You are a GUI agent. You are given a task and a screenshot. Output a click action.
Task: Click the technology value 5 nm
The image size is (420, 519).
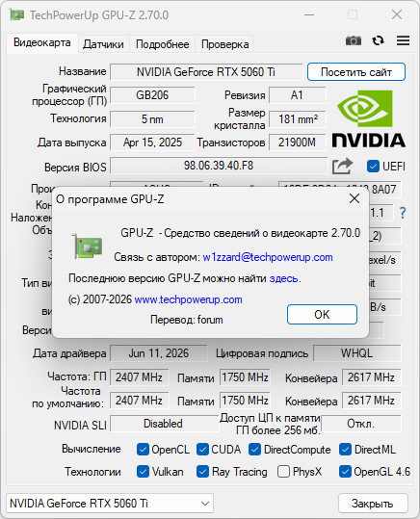click(x=152, y=119)
